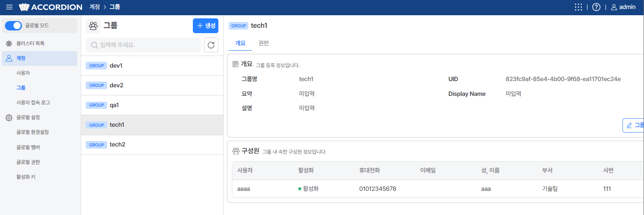Image resolution: width=644 pixels, height=215 pixels.
Task: Click the 111 employee number cell
Action: (607, 189)
